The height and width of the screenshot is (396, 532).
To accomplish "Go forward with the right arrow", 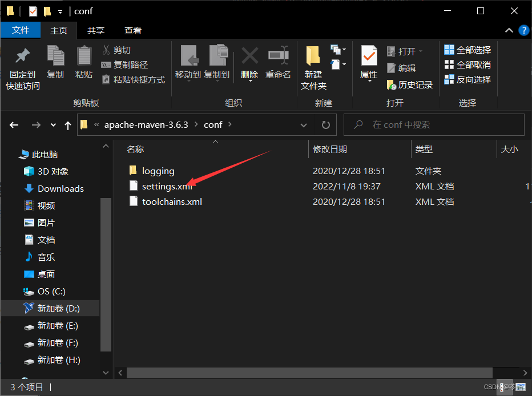I will pos(36,125).
